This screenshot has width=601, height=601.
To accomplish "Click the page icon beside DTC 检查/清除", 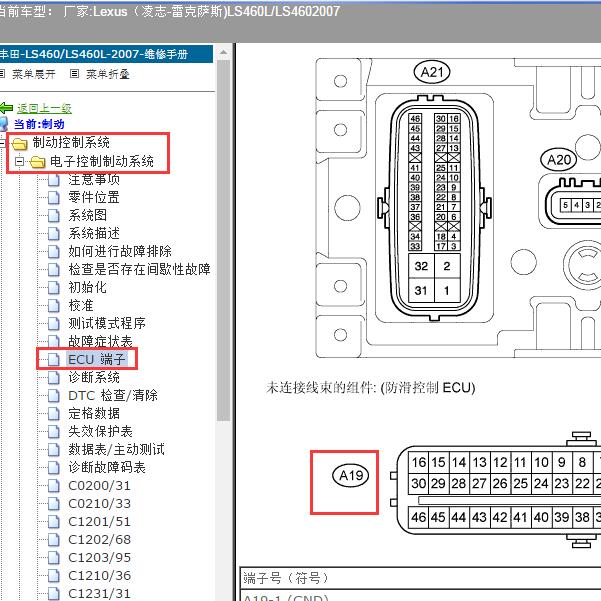I will (x=54, y=396).
